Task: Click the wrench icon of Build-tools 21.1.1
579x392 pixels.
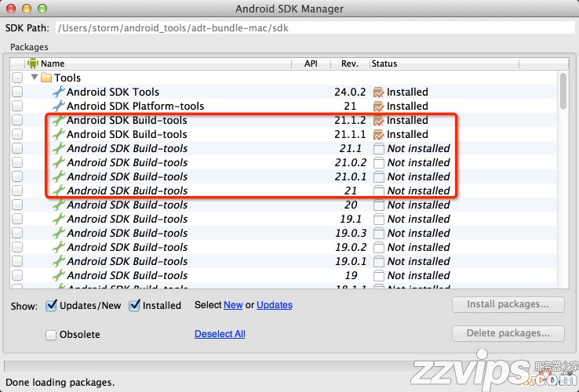Action: 59,134
